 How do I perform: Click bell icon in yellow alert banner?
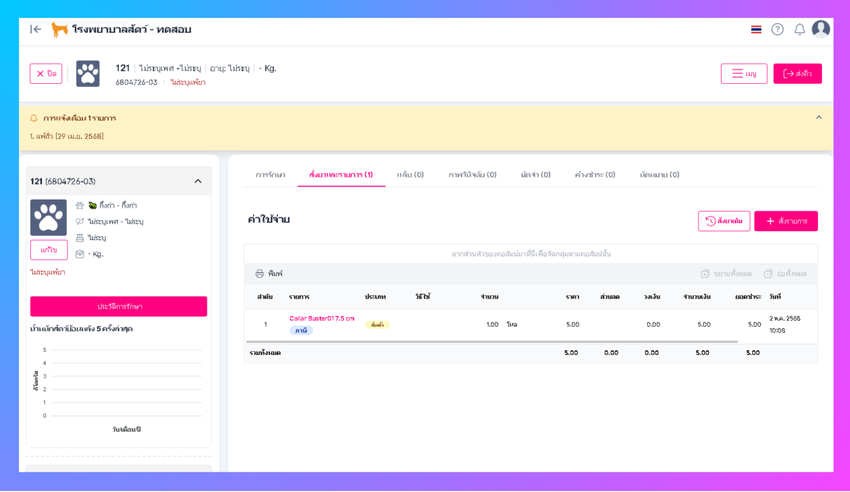point(34,118)
